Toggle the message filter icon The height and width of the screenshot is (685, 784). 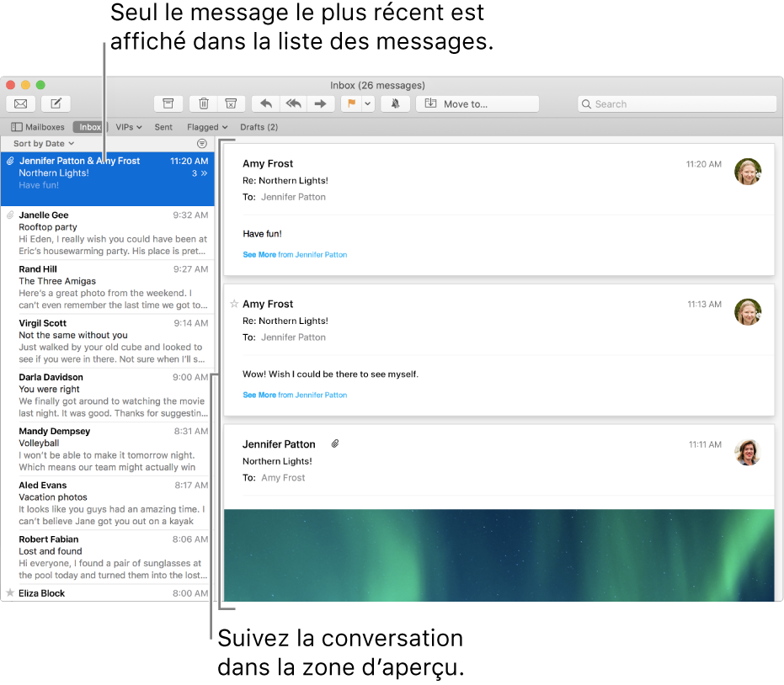202,143
